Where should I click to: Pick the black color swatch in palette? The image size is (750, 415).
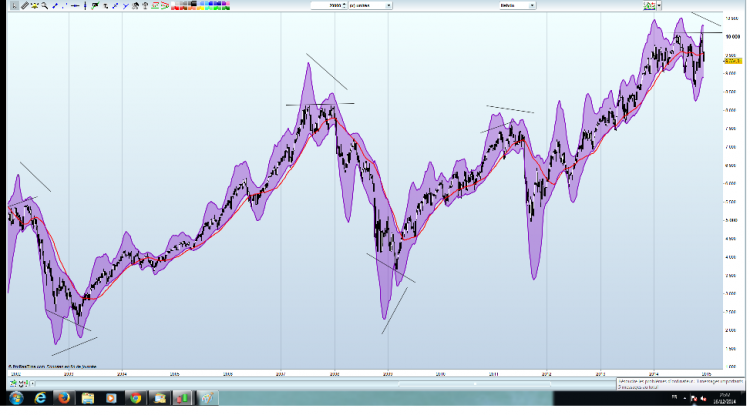coord(193,3)
